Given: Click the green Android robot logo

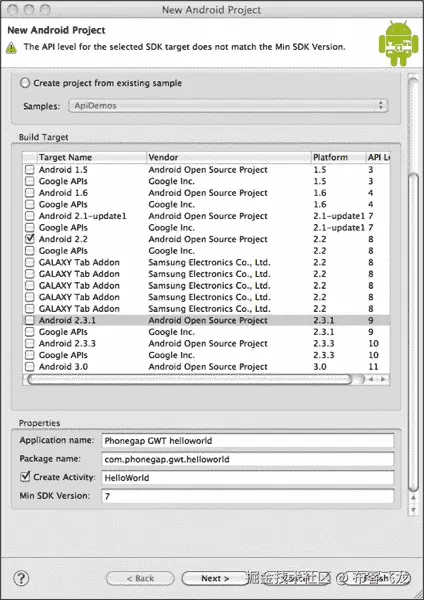Looking at the screenshot, I should pos(398,43).
